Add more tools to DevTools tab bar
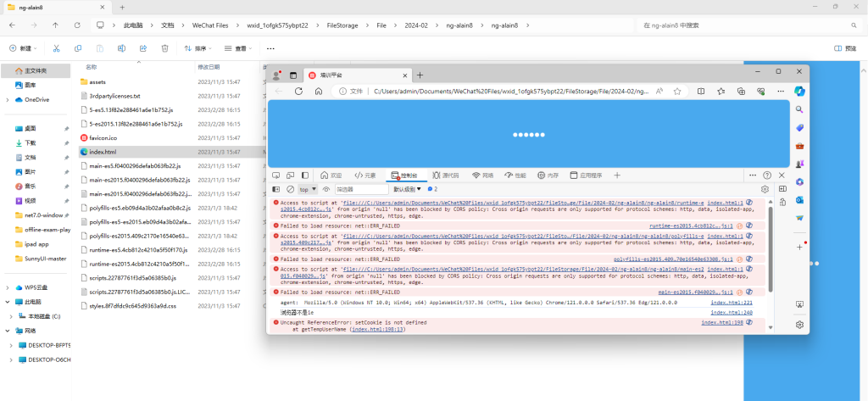Viewport: 868px width, 401px height. (x=617, y=175)
